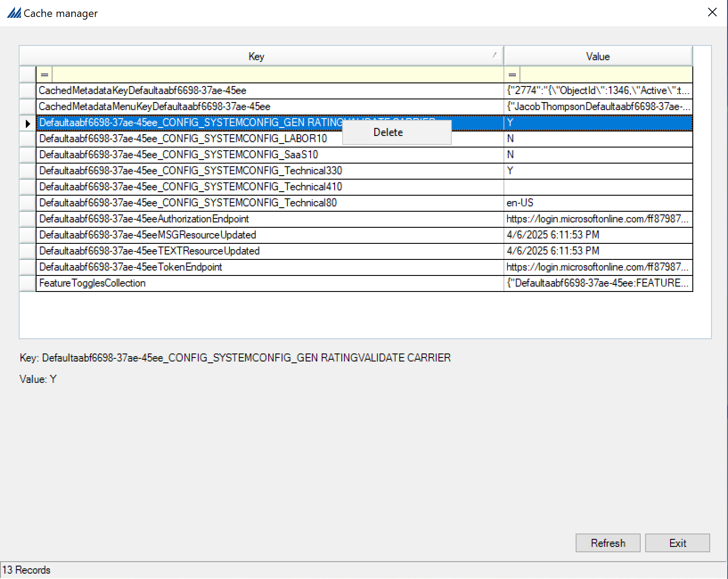
Task: Click the current row arrow indicator
Action: tap(28, 123)
